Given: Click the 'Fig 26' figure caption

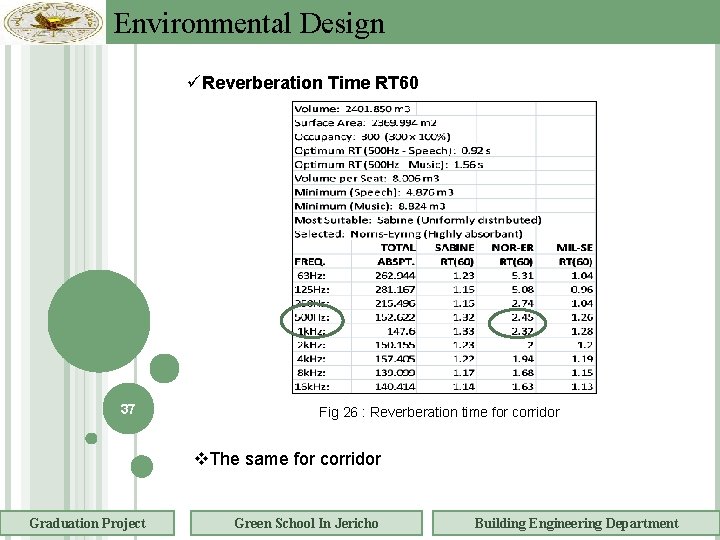Looking at the screenshot, I should (439, 412).
